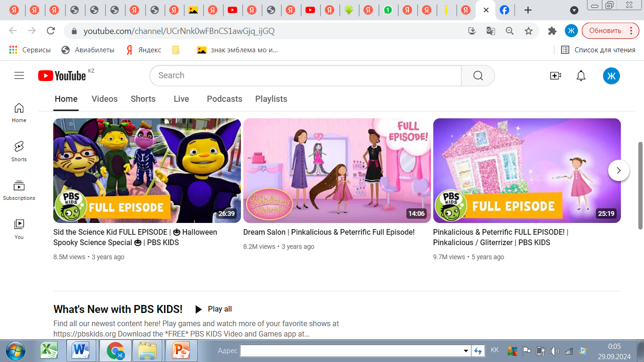Play all What's New with PBS KIDS videos
Screen dimensions: 644x362
[x=214, y=309]
